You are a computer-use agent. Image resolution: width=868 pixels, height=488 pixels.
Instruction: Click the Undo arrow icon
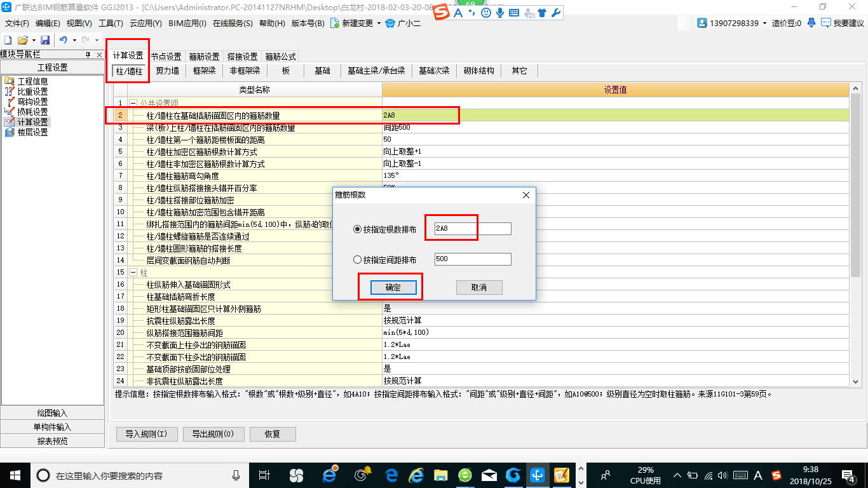click(x=63, y=40)
